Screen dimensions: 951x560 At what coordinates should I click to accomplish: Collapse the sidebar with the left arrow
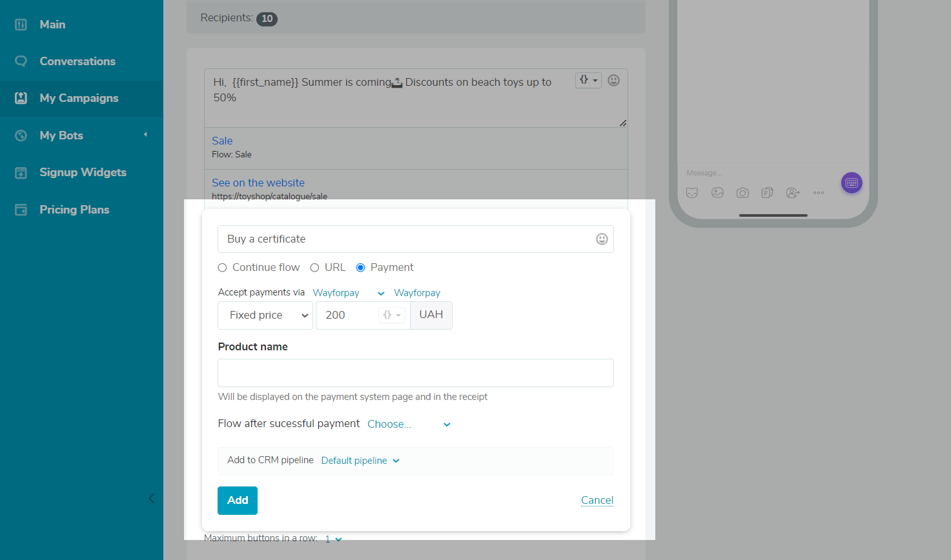152,498
